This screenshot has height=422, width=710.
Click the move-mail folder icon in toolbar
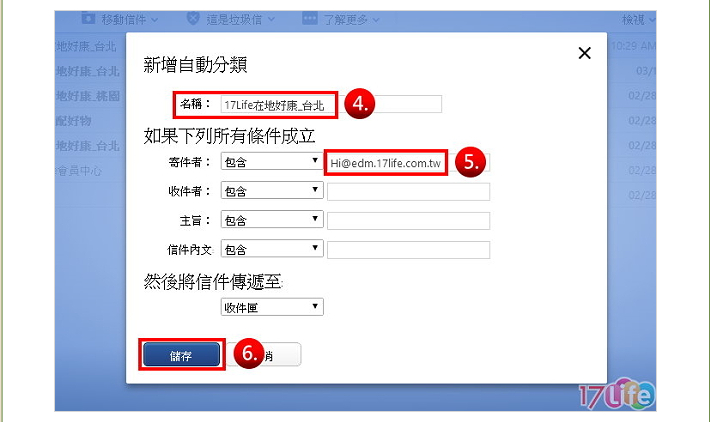(88, 19)
